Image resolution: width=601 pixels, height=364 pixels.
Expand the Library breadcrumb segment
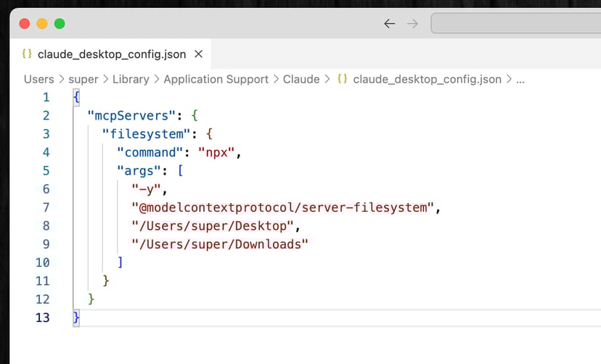click(131, 79)
